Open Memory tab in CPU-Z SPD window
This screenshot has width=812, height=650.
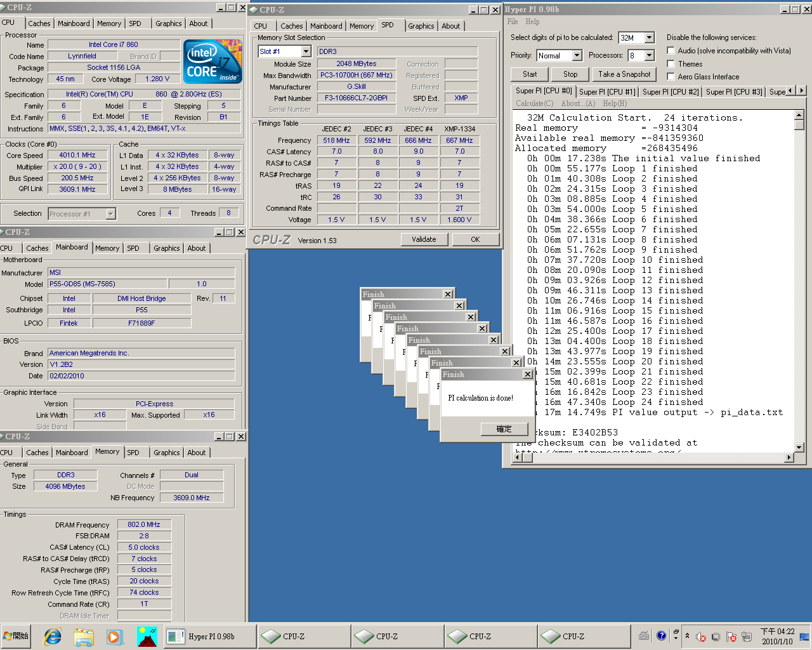[362, 26]
